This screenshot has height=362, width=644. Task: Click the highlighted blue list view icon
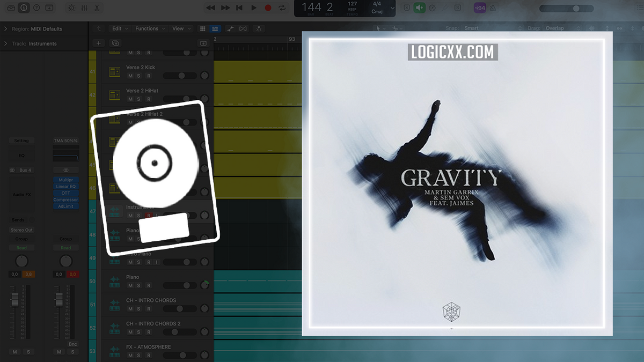[215, 28]
